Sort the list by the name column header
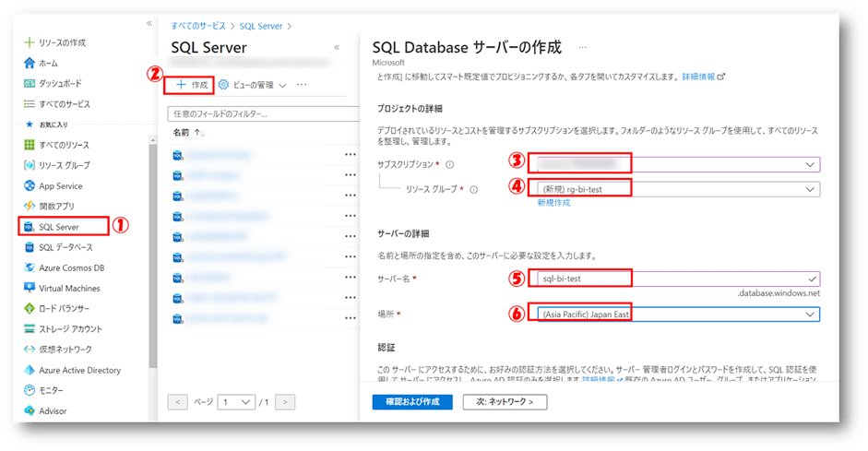Screen dimensions: 868x451 pyautogui.click(x=189, y=133)
